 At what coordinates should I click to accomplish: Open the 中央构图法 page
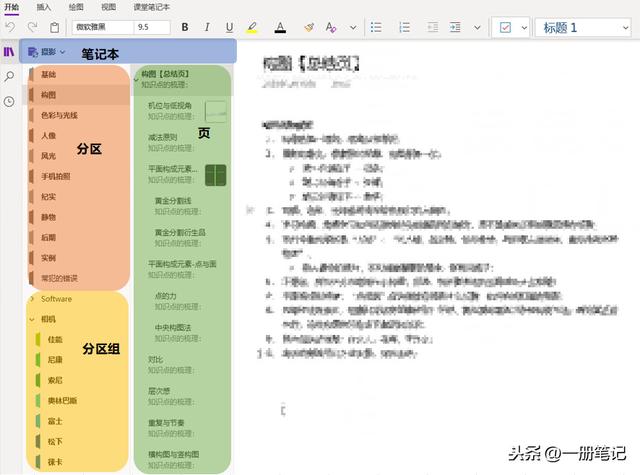(182, 333)
